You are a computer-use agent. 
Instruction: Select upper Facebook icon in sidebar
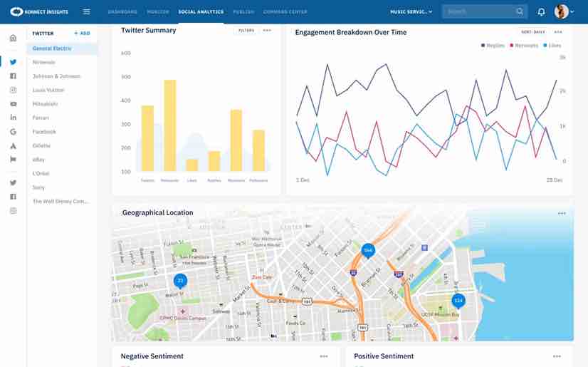click(13, 76)
